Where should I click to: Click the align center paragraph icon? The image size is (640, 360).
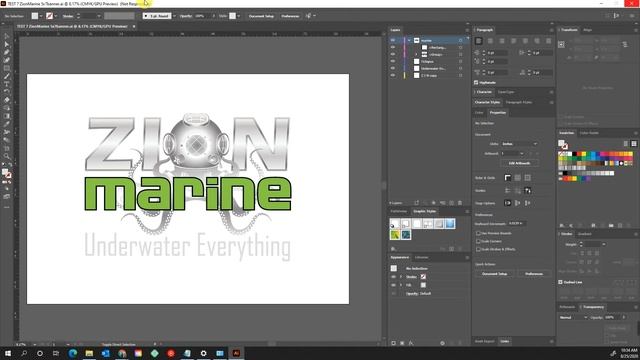point(490,41)
